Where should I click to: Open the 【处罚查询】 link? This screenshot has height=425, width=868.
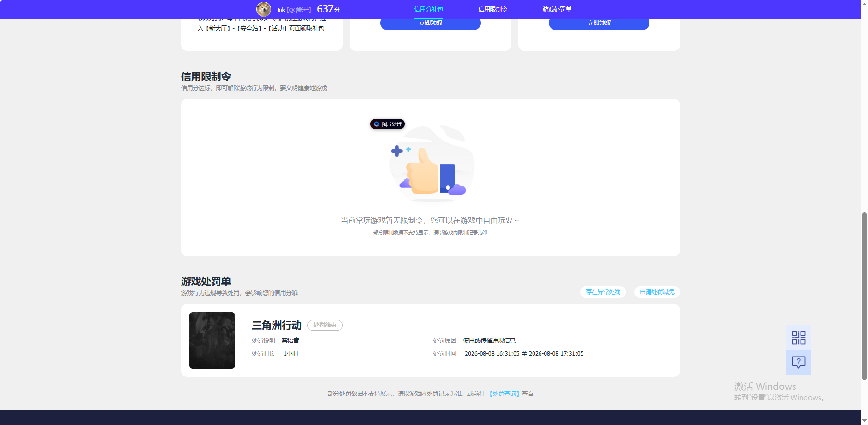[x=504, y=394]
